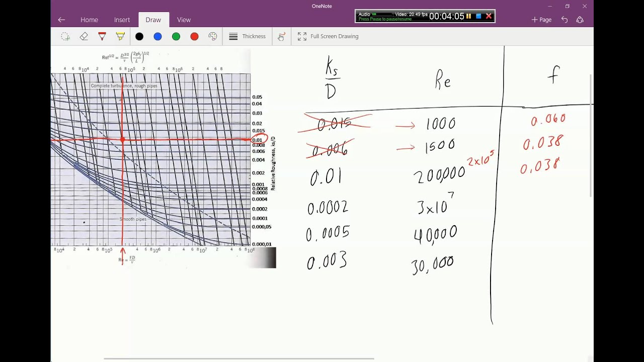
Task: Click the handwritten Re heading
Action: pyautogui.click(x=443, y=80)
